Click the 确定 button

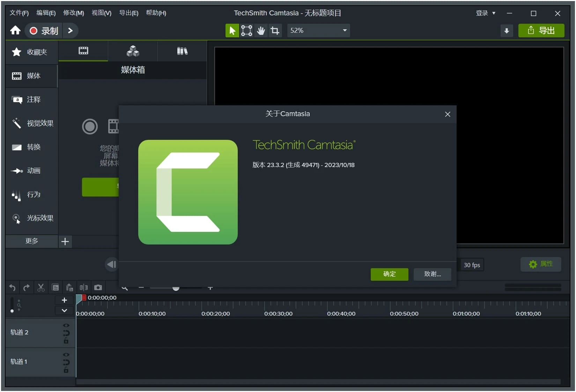coord(389,274)
